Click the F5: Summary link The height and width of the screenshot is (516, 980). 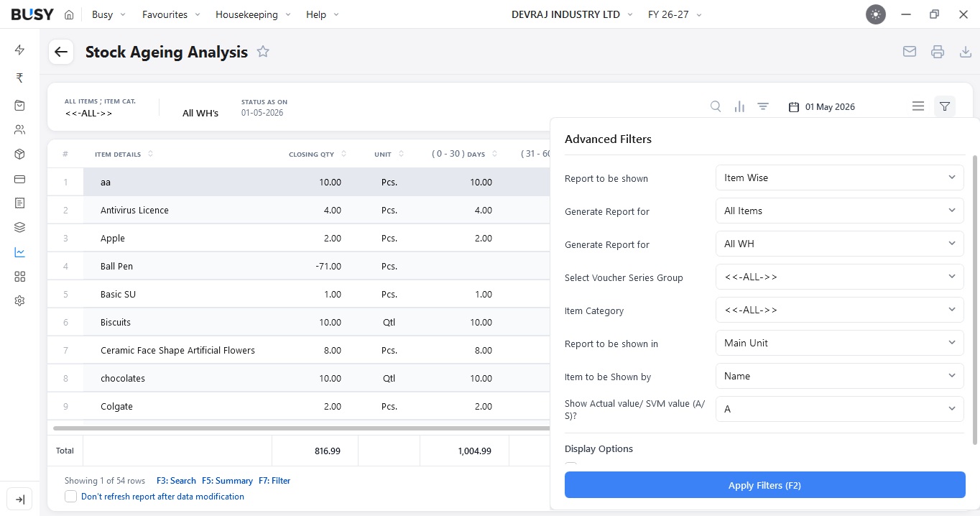(x=227, y=481)
